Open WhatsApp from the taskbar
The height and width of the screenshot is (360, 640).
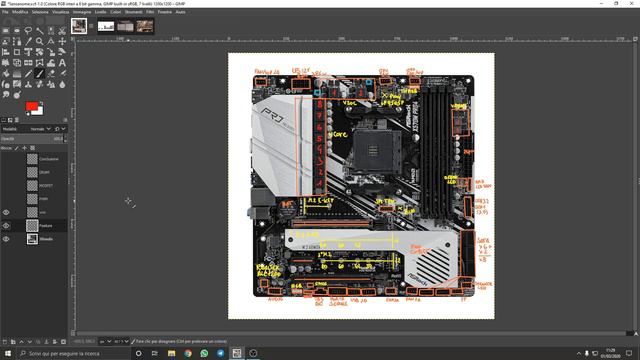(x=204, y=353)
